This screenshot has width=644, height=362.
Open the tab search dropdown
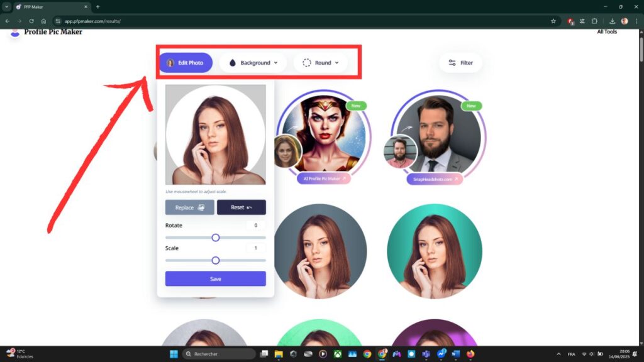click(x=6, y=6)
